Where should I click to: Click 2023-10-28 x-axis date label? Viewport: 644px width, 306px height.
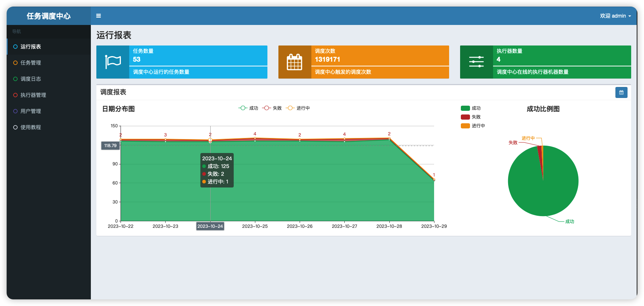click(389, 226)
